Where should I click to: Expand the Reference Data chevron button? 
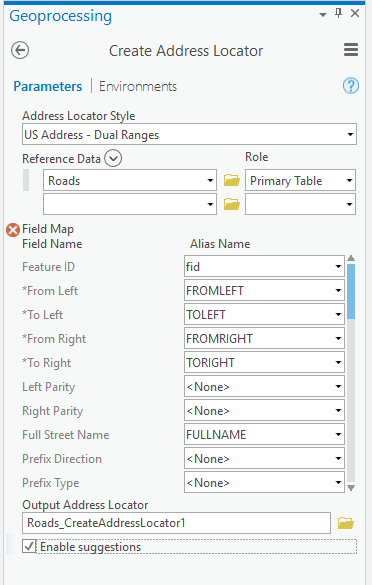[113, 159]
